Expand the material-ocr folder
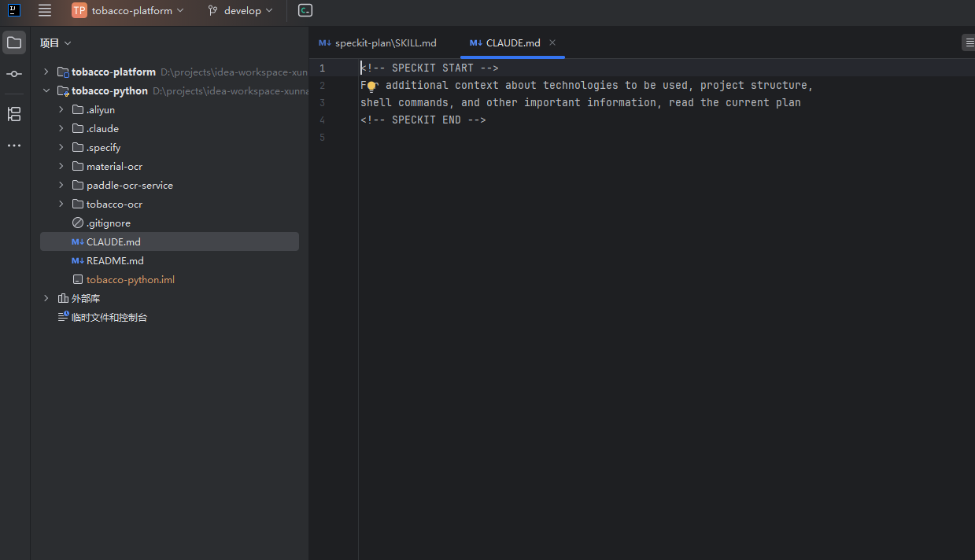This screenshot has height=560, width=975. (x=61, y=166)
